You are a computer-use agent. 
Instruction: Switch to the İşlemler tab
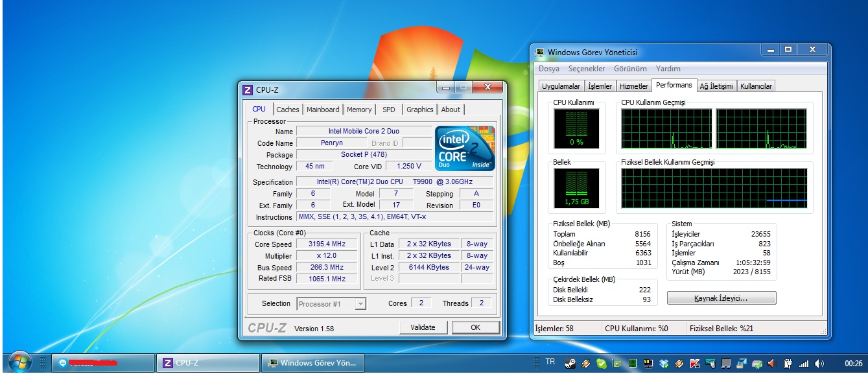(x=600, y=86)
